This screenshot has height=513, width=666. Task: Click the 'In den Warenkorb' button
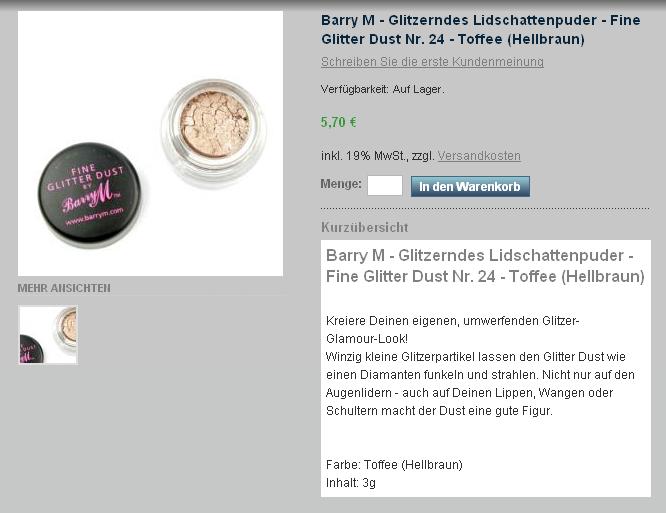[470, 186]
